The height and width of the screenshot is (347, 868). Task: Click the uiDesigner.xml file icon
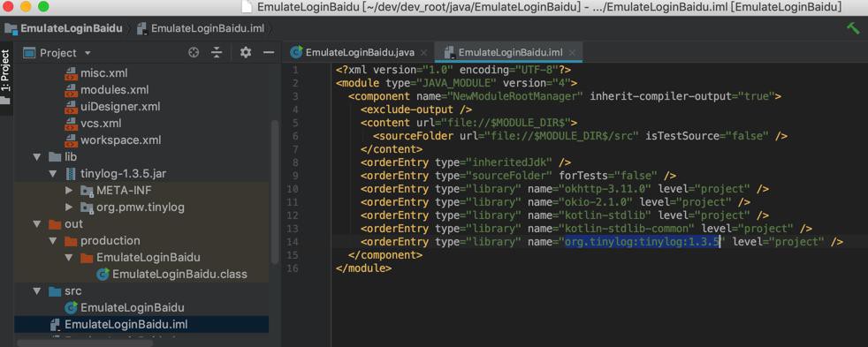71,106
